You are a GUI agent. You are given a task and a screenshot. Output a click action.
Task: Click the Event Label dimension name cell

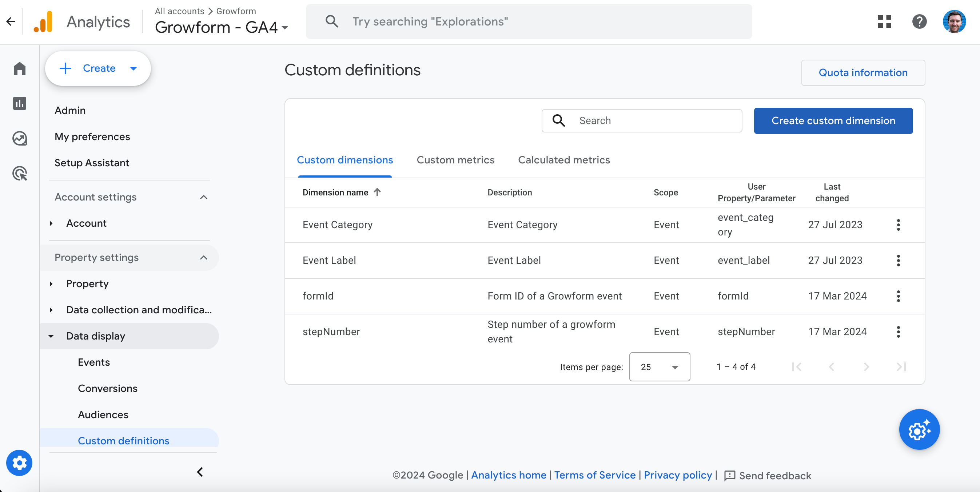tap(329, 261)
